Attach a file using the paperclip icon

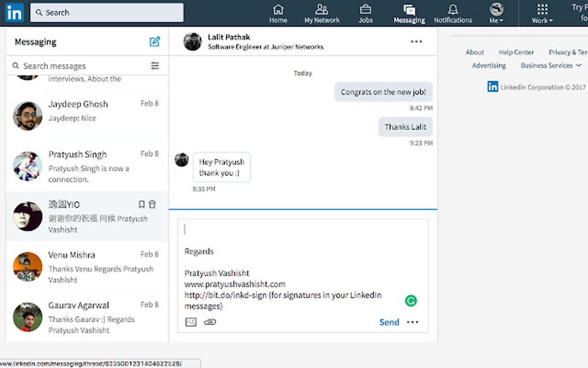210,322
